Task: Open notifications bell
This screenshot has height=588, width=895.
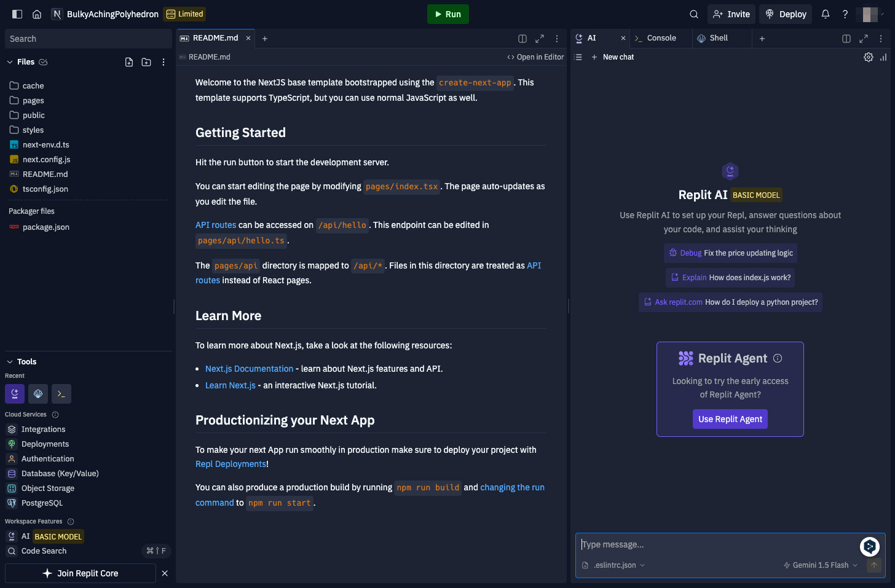Action: pos(826,14)
